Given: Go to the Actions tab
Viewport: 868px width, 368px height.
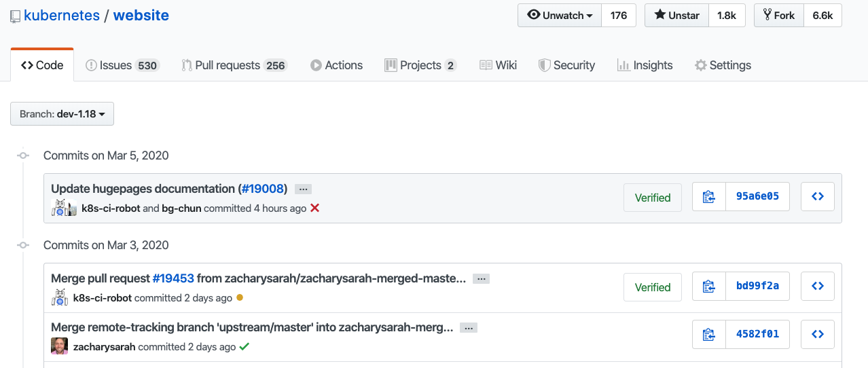Looking at the screenshot, I should pyautogui.click(x=336, y=65).
